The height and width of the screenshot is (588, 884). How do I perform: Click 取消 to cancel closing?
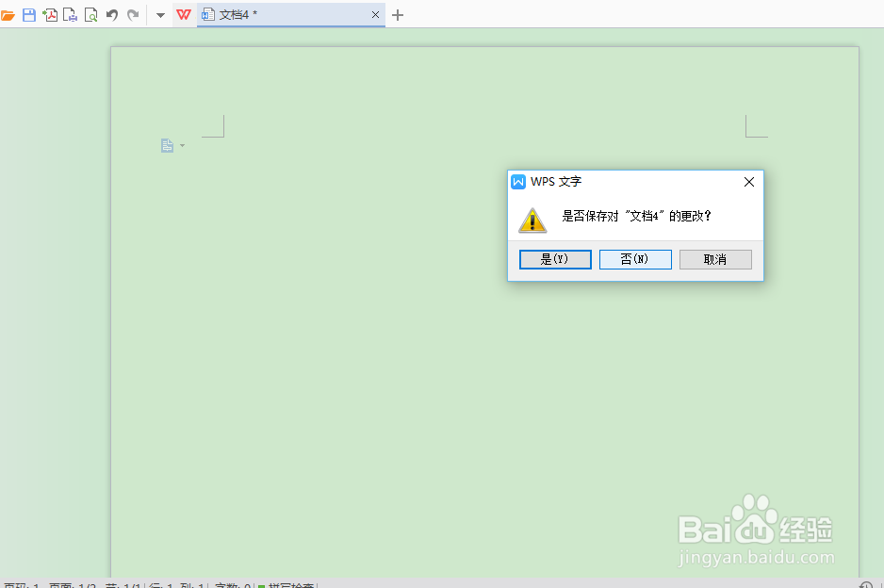click(715, 259)
